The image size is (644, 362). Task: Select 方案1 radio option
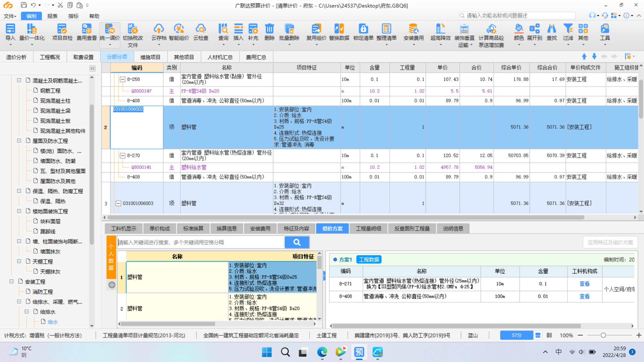(x=335, y=259)
